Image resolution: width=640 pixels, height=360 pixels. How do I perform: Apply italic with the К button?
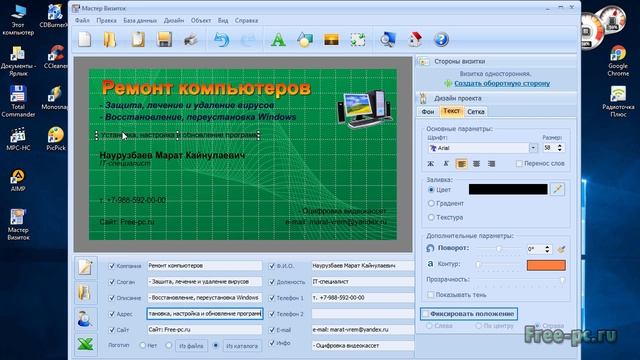446,164
